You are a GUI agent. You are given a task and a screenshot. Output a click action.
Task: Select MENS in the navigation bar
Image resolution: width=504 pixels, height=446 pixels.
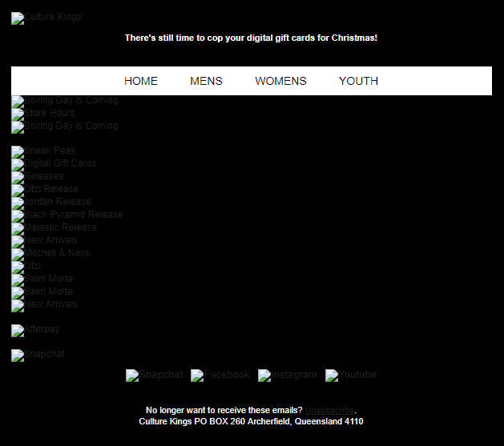click(206, 81)
